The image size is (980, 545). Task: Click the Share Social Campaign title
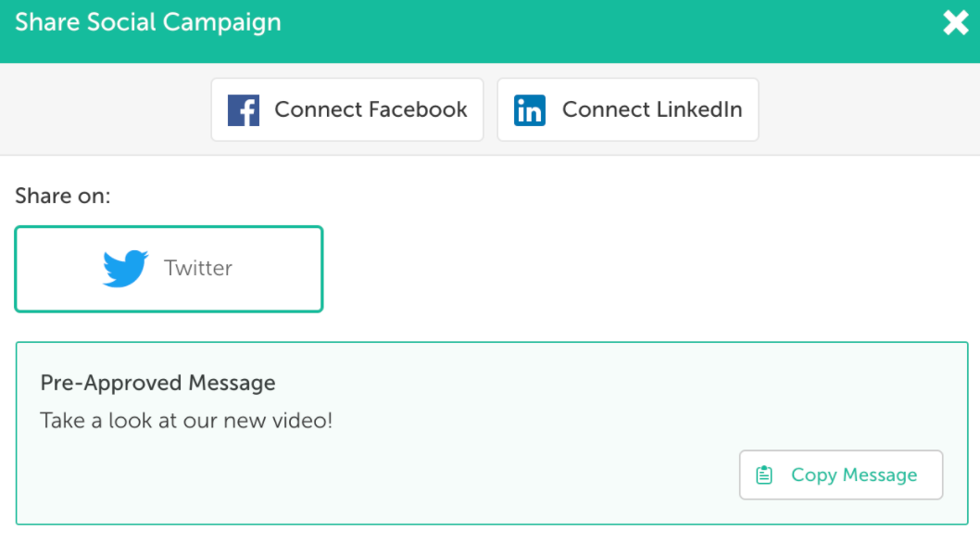coord(147,21)
